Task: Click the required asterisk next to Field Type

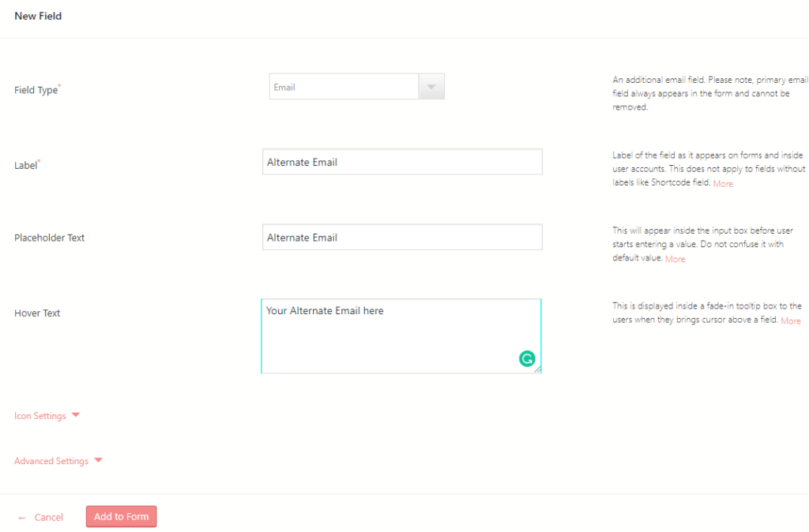Action: click(x=61, y=84)
